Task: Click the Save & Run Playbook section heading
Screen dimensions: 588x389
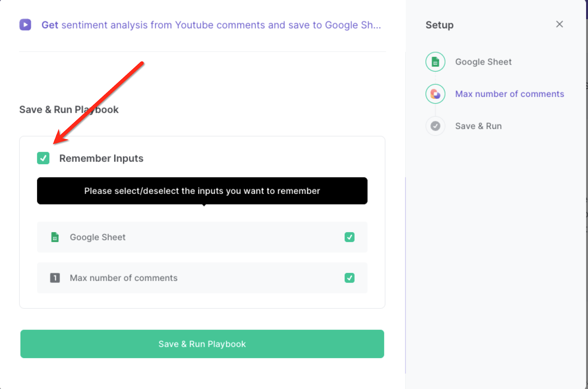Action: [x=69, y=109]
